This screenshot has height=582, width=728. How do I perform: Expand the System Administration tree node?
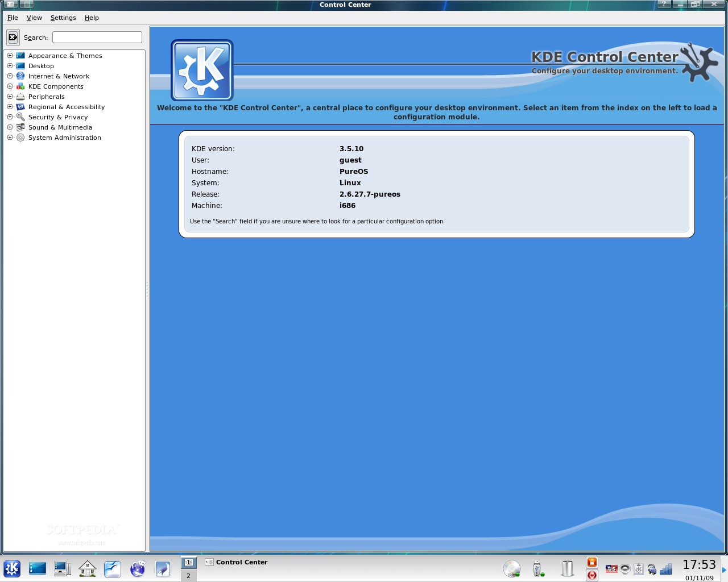point(10,138)
